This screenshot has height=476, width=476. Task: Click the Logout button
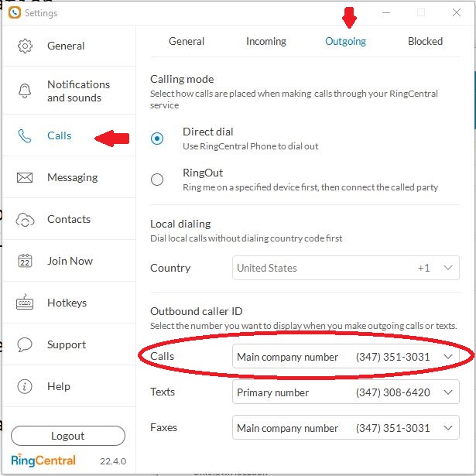click(x=68, y=436)
